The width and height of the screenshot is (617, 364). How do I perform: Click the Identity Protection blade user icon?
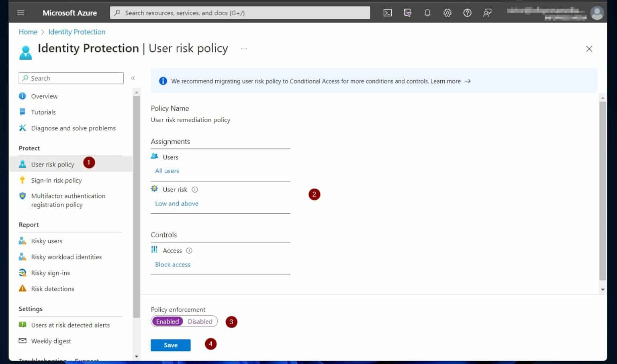[25, 53]
